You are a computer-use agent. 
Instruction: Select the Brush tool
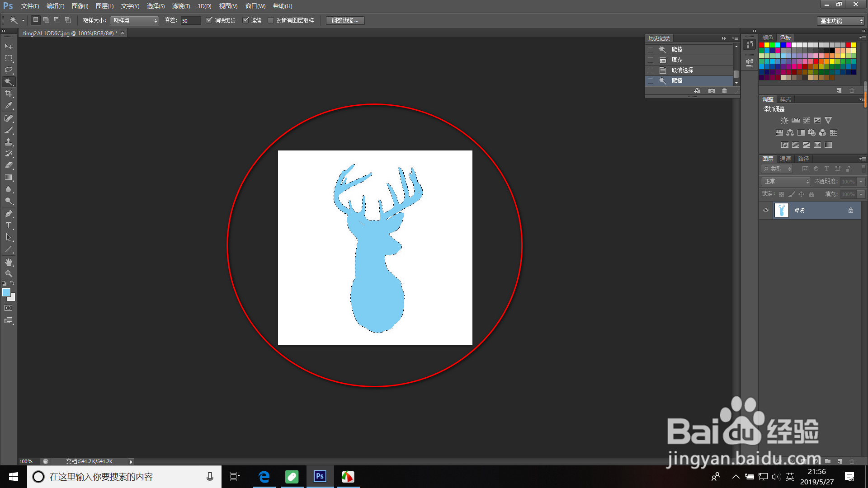9,130
